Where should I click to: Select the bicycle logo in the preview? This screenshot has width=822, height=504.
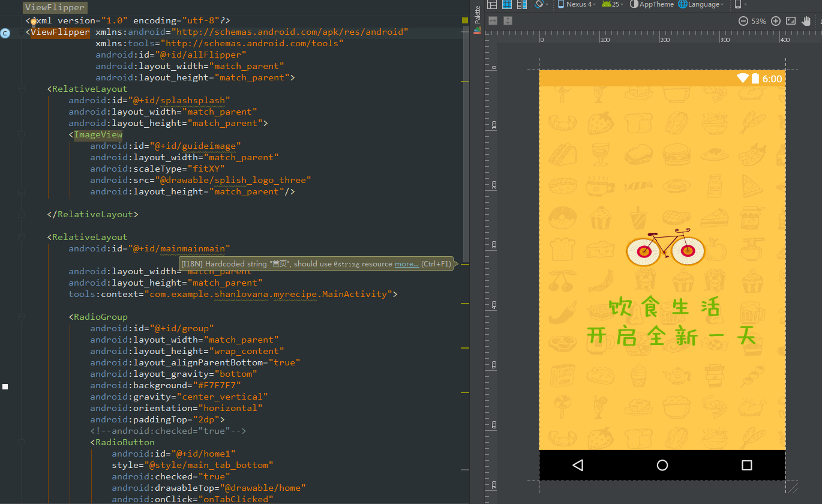coord(665,247)
